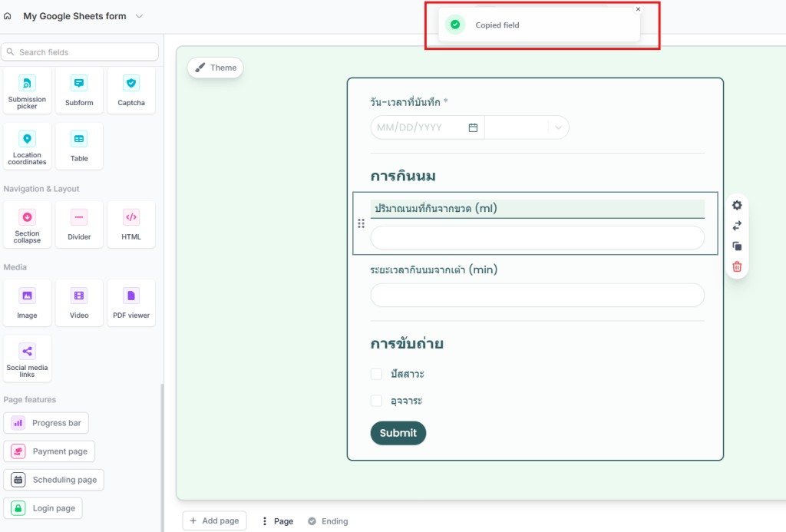
Task: Delete field with red trash icon
Action: [737, 267]
